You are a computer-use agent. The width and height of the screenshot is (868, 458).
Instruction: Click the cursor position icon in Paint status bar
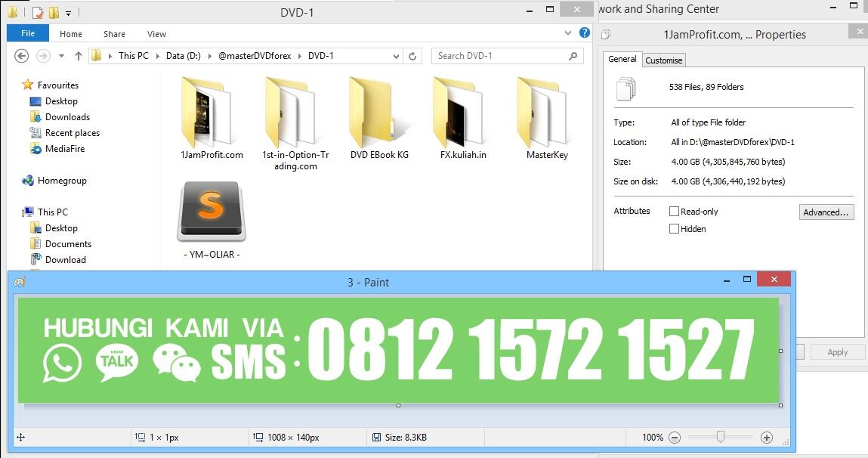(x=21, y=438)
